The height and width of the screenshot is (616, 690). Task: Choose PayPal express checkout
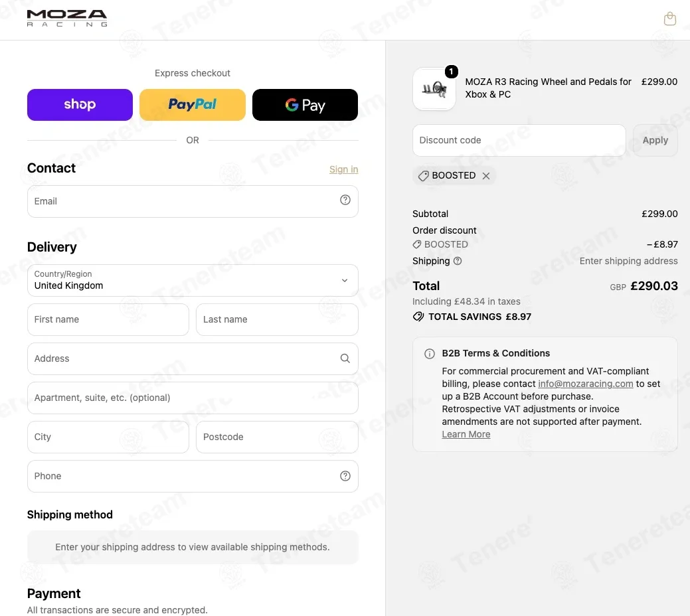[193, 105]
